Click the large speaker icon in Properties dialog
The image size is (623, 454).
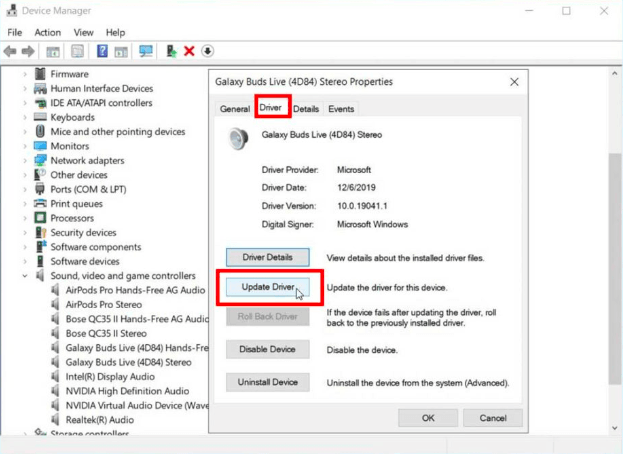238,138
